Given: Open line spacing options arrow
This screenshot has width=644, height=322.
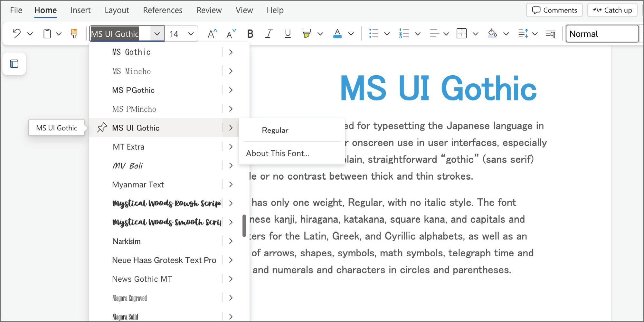Looking at the screenshot, I should 535,33.
